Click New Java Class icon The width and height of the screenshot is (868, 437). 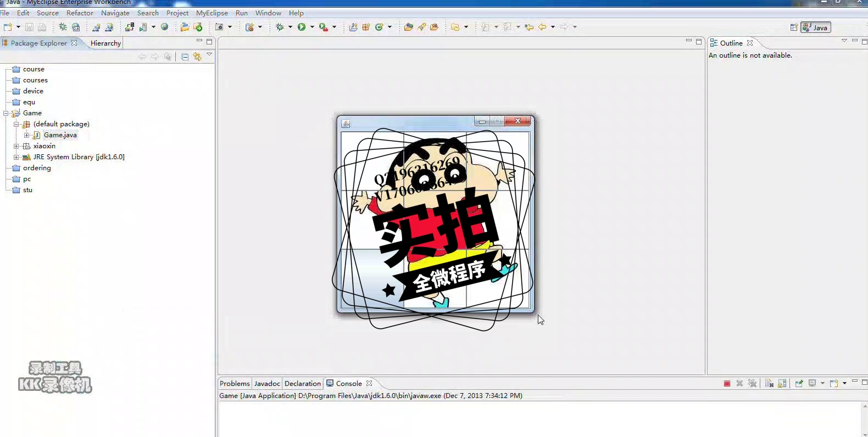[379, 27]
